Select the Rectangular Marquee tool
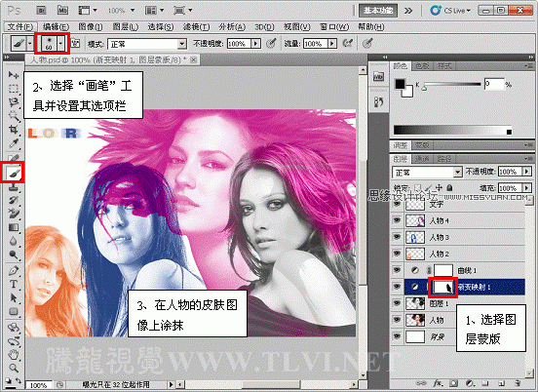The image size is (538, 392). (x=14, y=89)
